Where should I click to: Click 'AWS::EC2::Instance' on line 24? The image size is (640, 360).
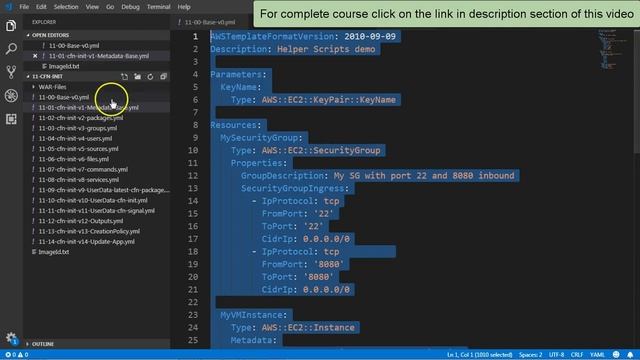(308, 327)
